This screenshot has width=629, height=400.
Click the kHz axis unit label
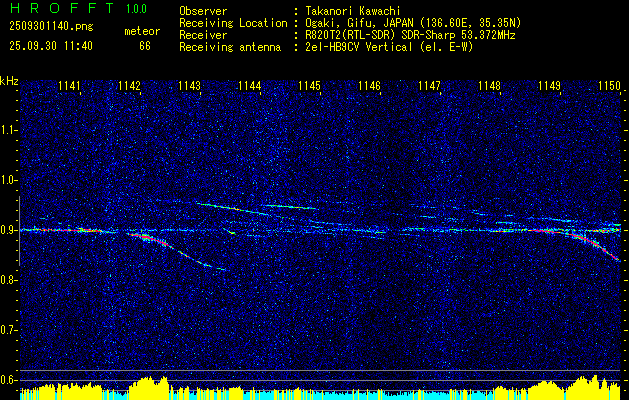[x=9, y=81]
